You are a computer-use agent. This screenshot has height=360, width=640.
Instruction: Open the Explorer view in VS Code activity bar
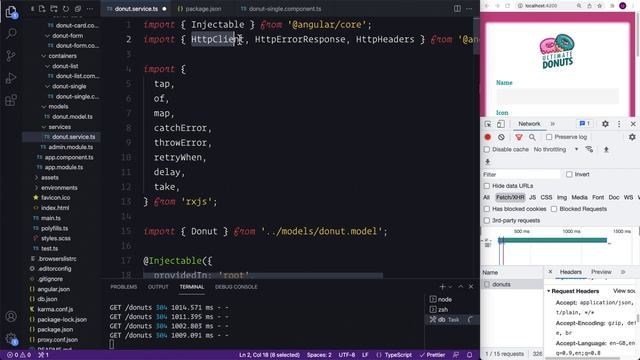coord(11,12)
